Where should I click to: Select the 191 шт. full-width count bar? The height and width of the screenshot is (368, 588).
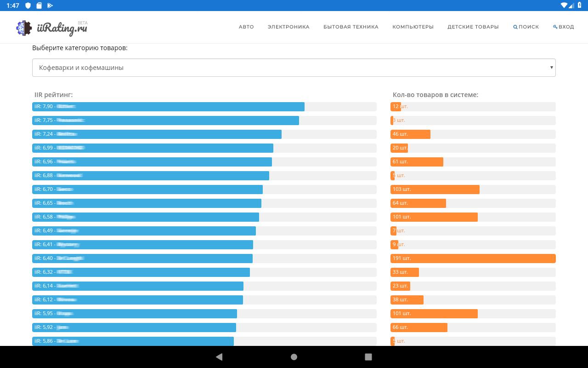(x=473, y=259)
